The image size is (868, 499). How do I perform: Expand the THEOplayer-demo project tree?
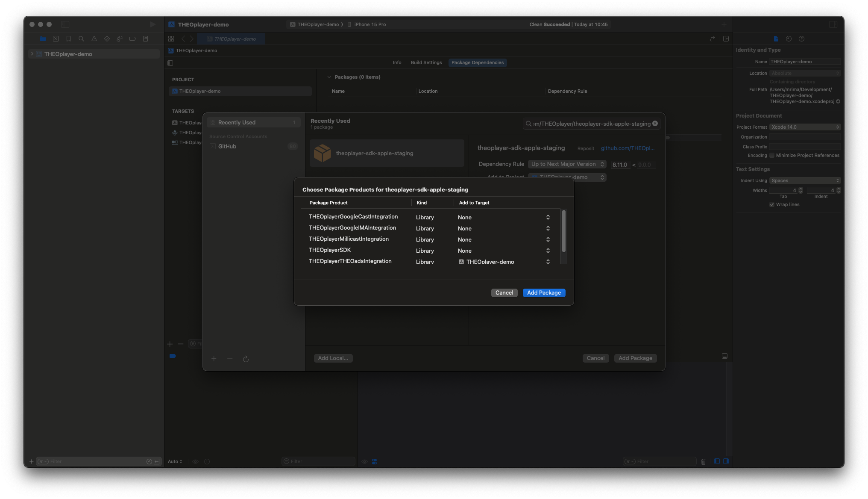click(32, 53)
